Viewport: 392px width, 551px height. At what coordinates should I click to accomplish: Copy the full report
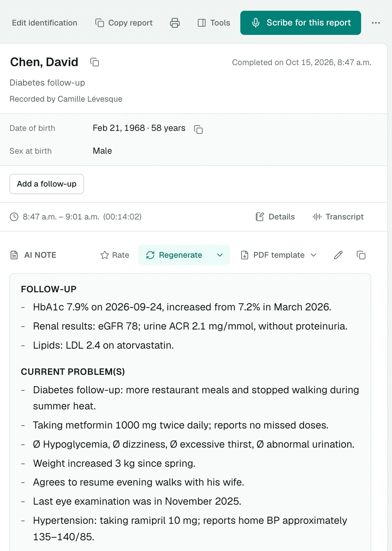[124, 23]
